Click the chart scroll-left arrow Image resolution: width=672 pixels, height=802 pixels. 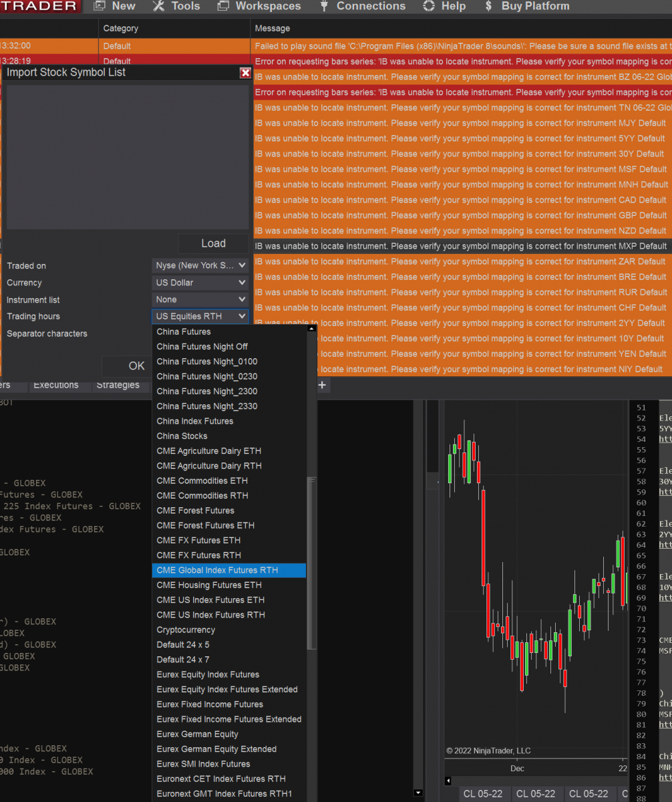click(448, 781)
